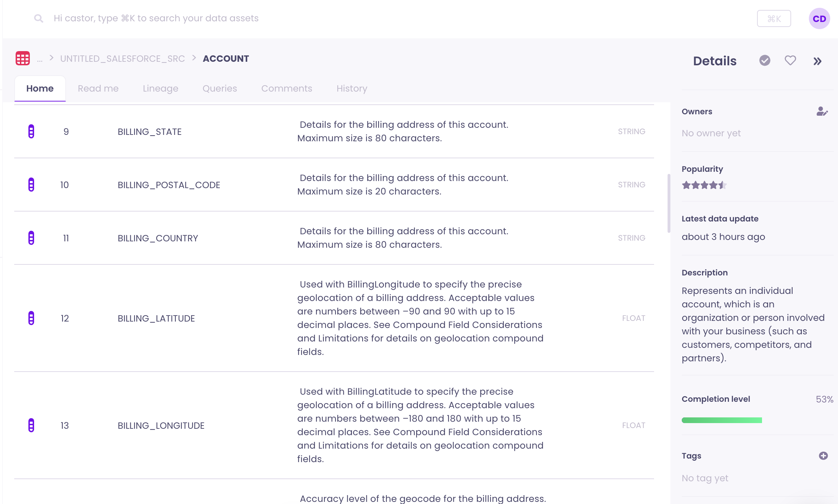This screenshot has width=838, height=504.
Task: Open the edit owners icon in Details panel
Action: point(822,112)
